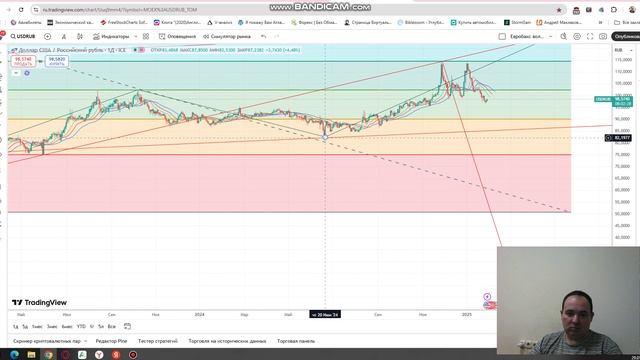
Task: Select the chart layout square icon
Action: [x=502, y=37]
